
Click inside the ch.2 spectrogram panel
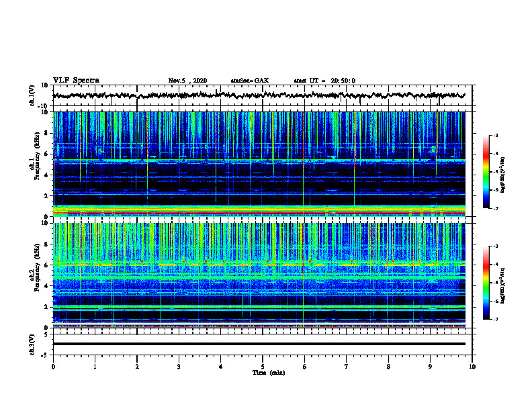(x=259, y=275)
